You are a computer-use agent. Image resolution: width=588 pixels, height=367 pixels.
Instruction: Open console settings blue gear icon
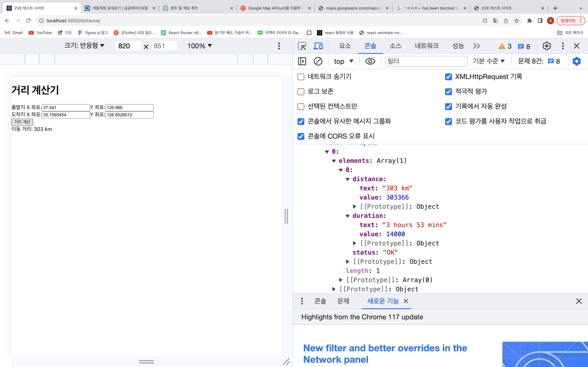coord(576,61)
